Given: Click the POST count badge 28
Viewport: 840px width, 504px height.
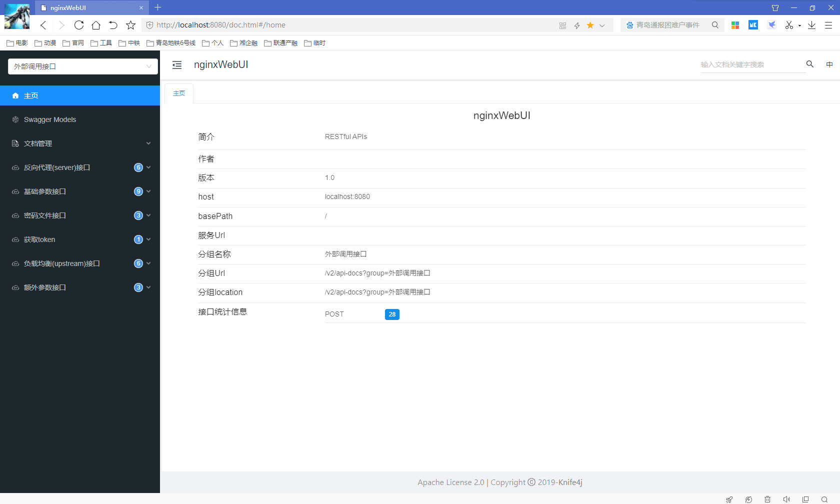Looking at the screenshot, I should [x=392, y=314].
